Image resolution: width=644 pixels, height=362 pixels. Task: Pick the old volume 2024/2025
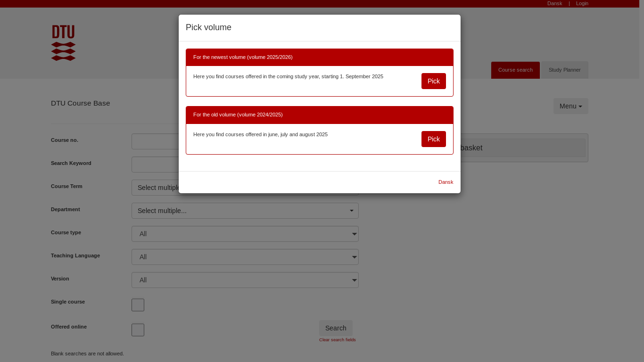pyautogui.click(x=434, y=139)
